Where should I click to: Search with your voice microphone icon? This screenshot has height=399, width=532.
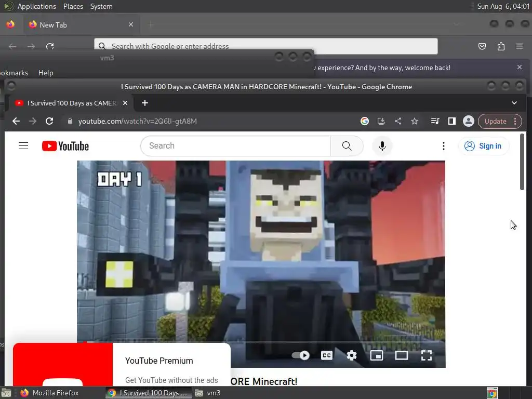click(x=382, y=146)
